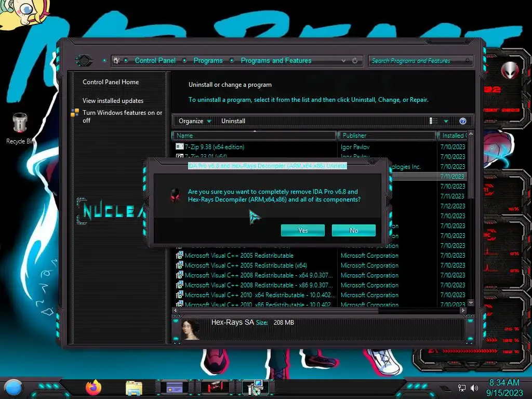Cancel uninstall by clicking No
The height and width of the screenshot is (399, 532).
pyautogui.click(x=353, y=230)
